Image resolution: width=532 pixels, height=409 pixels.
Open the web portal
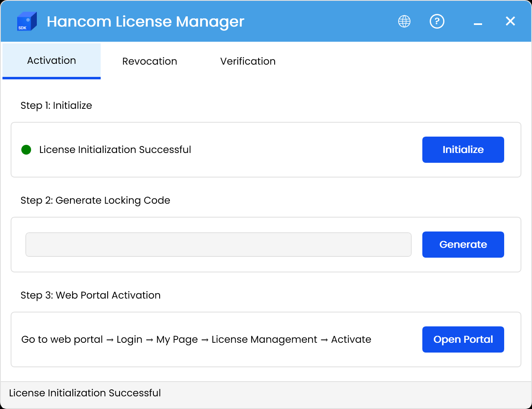[463, 339]
